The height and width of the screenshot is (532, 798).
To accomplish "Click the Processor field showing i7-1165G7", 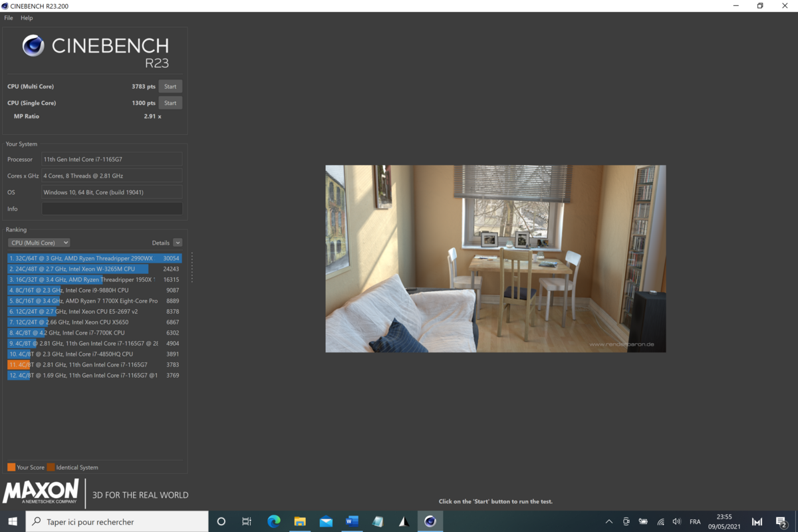I will pyautogui.click(x=112, y=160).
